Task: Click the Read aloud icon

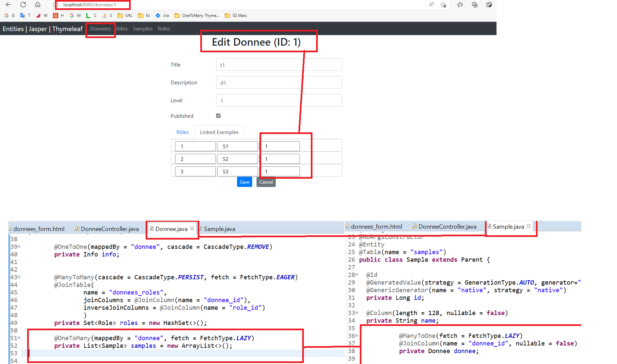Action: point(431,5)
